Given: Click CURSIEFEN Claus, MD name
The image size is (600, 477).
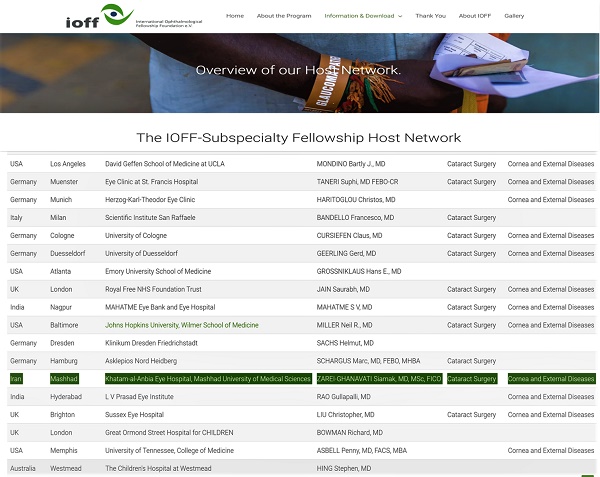Looking at the screenshot, I should (349, 236).
